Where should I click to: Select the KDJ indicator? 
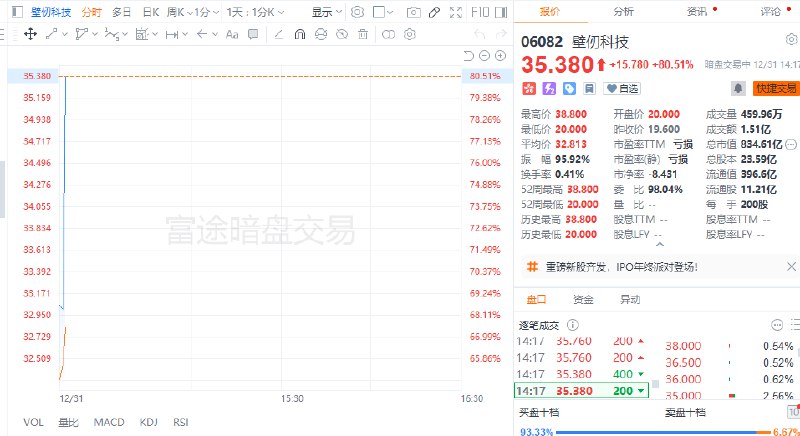point(148,422)
